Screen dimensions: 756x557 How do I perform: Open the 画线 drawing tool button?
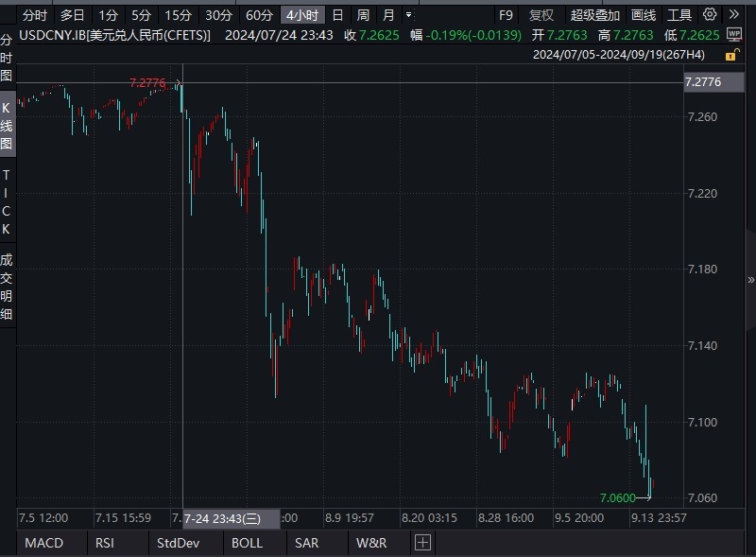tap(644, 15)
